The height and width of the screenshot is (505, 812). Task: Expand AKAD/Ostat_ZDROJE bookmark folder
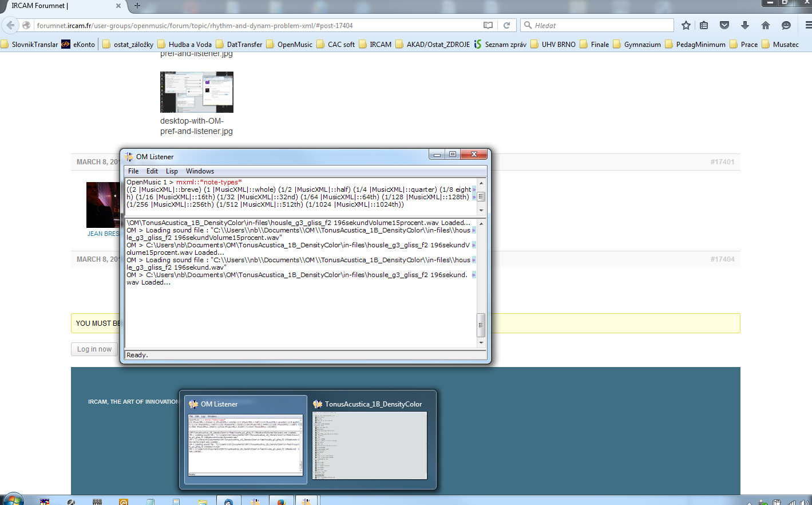tap(433, 44)
